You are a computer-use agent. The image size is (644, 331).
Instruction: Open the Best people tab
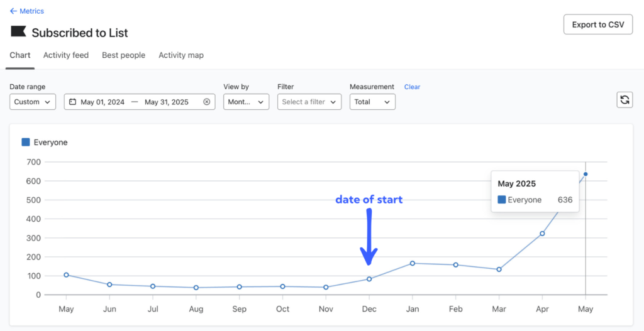(x=123, y=55)
